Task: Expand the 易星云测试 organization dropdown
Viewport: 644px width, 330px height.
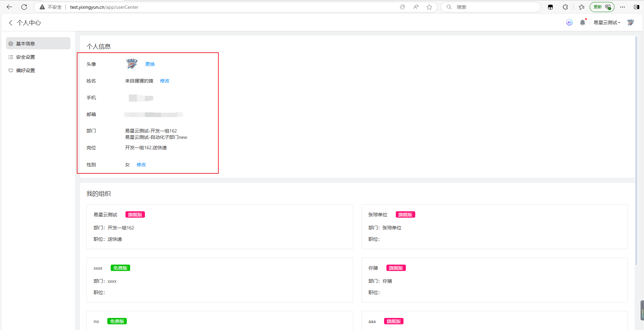Action: (x=607, y=22)
